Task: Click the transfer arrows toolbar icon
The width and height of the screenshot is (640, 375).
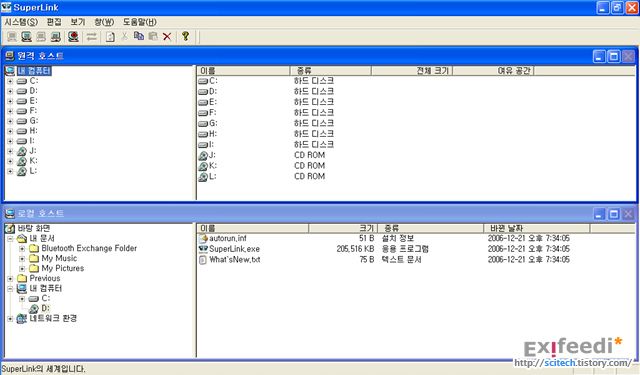Action: [x=92, y=37]
